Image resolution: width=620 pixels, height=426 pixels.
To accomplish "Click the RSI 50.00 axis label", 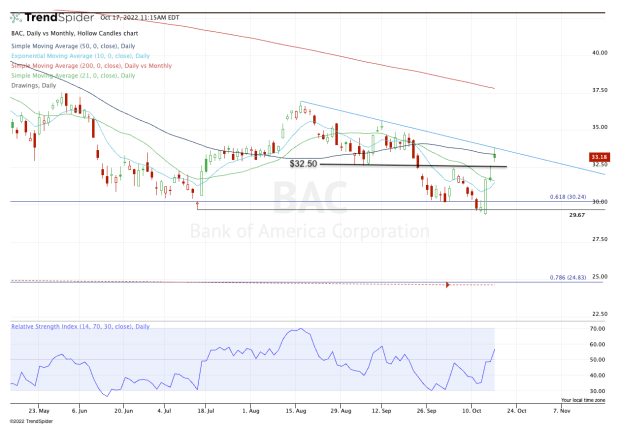I will point(597,360).
